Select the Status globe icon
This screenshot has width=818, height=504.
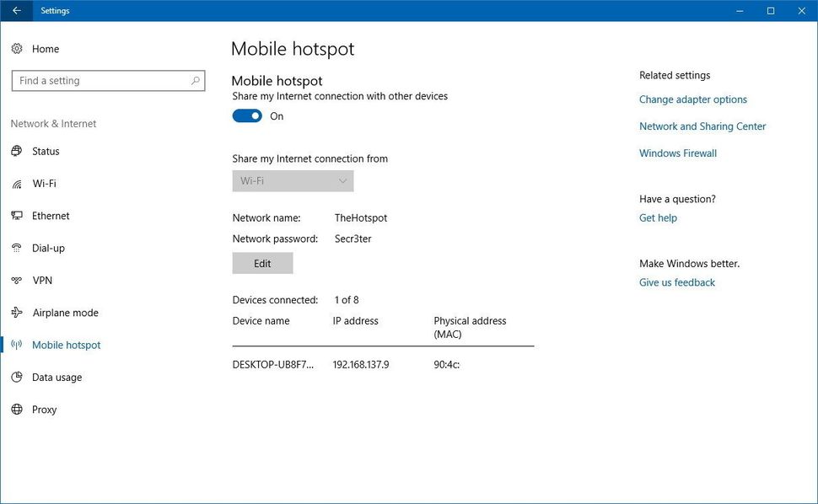16,151
